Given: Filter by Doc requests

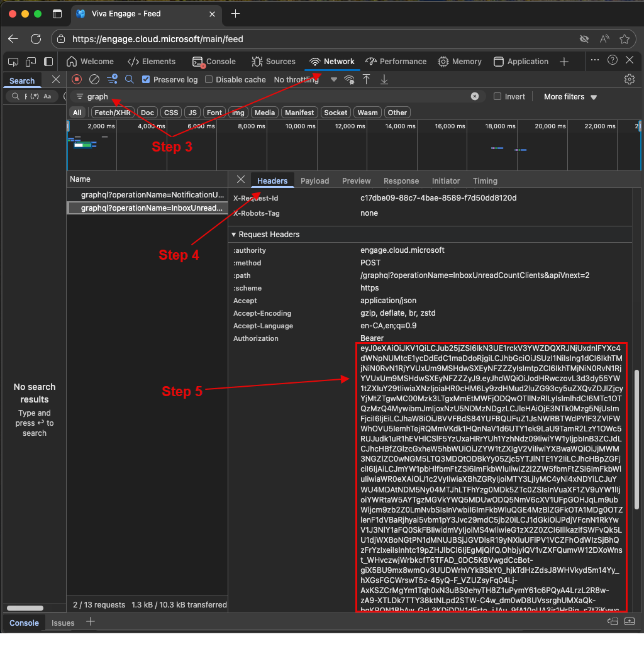Looking at the screenshot, I should (147, 113).
